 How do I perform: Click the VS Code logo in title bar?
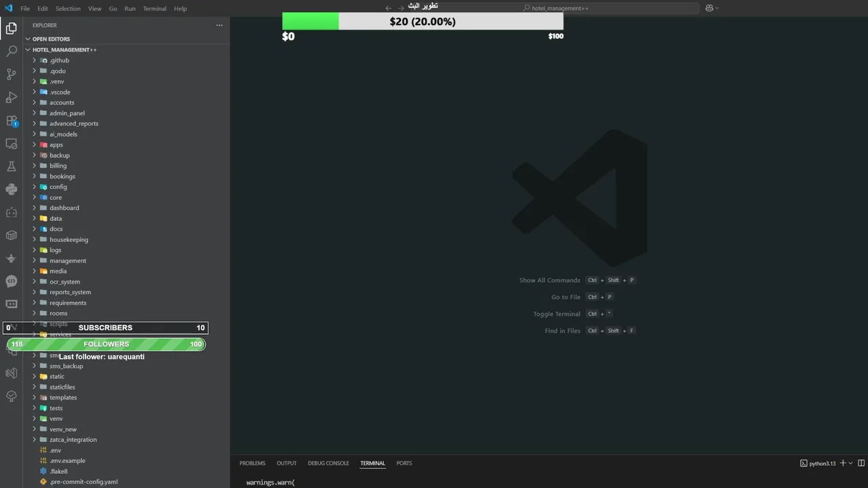tap(9, 8)
